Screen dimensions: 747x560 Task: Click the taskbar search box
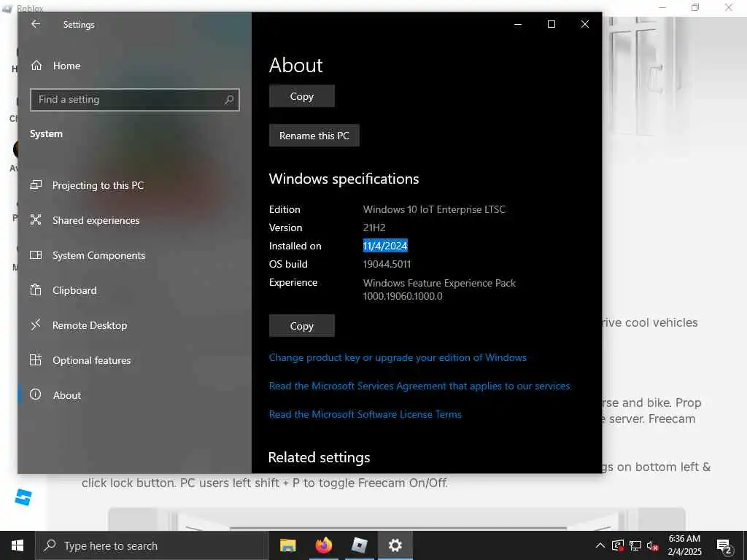(152, 545)
